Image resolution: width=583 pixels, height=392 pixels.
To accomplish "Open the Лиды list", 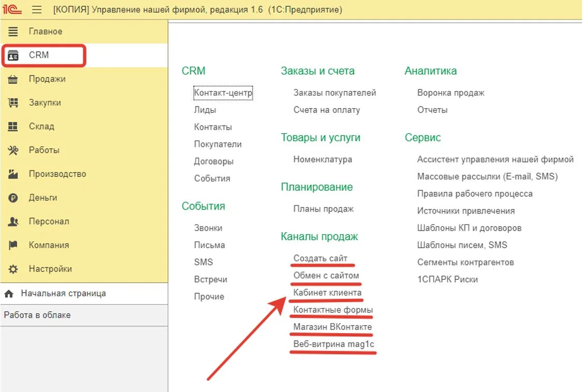I will point(205,110).
